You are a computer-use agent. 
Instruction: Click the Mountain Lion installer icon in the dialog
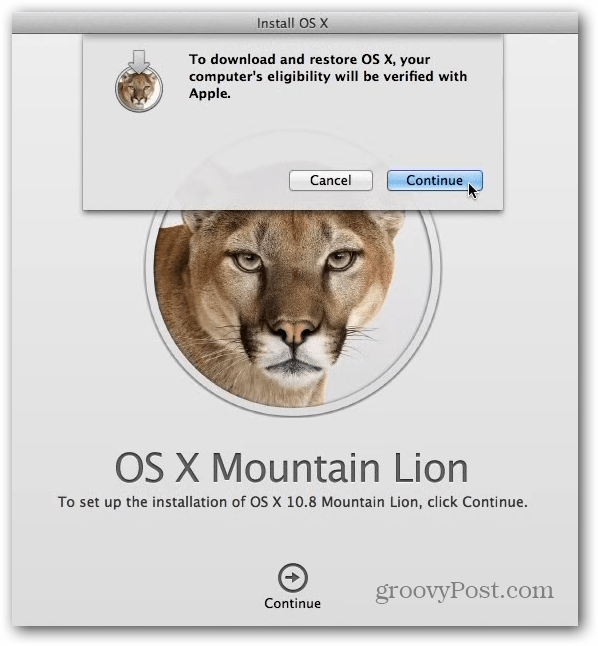pyautogui.click(x=139, y=82)
